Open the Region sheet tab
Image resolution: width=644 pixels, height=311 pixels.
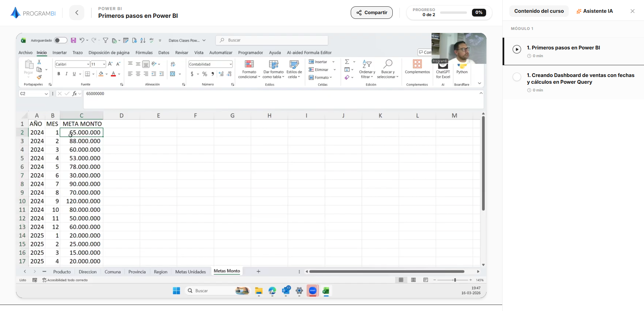pos(161,272)
